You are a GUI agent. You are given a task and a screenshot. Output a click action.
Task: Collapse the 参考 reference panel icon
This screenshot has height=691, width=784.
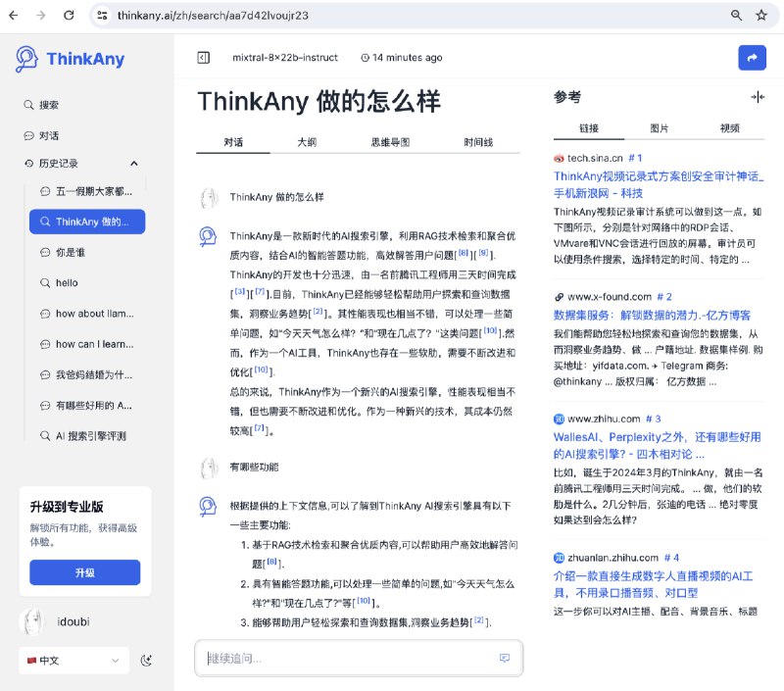point(758,97)
